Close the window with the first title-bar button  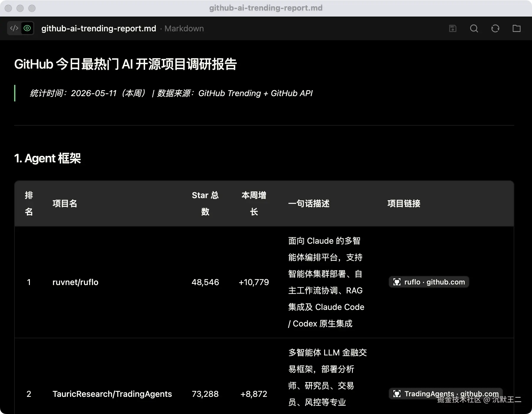(x=8, y=8)
